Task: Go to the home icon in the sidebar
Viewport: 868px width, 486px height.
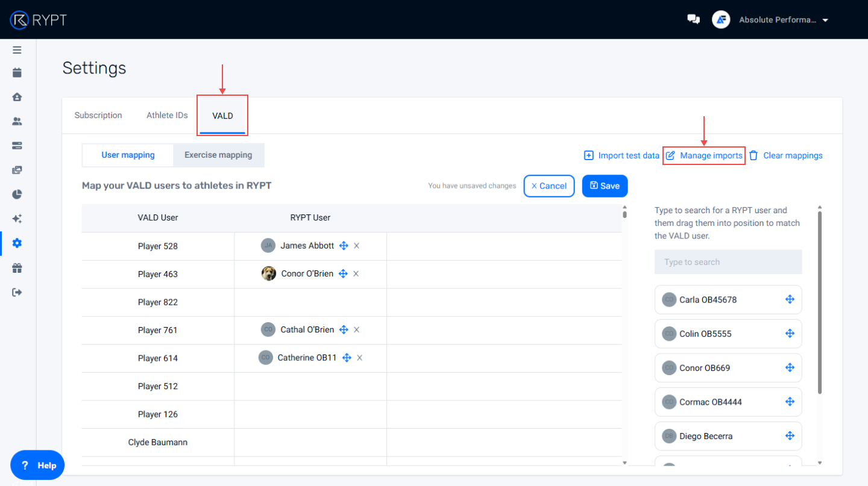Action: pos(17,97)
